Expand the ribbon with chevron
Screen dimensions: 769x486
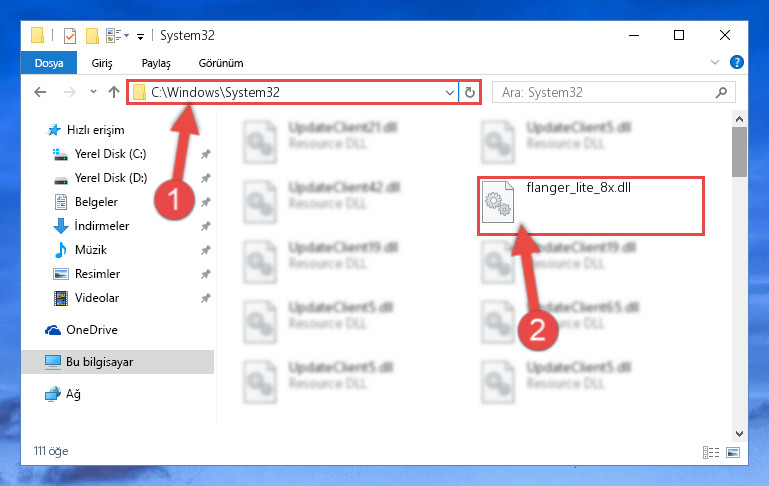(x=715, y=62)
